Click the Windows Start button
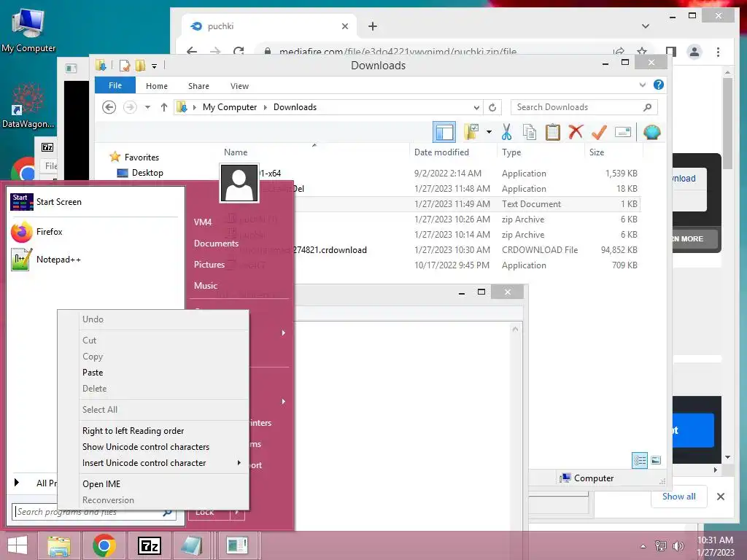Screen dimensions: 747x560 (18, 545)
